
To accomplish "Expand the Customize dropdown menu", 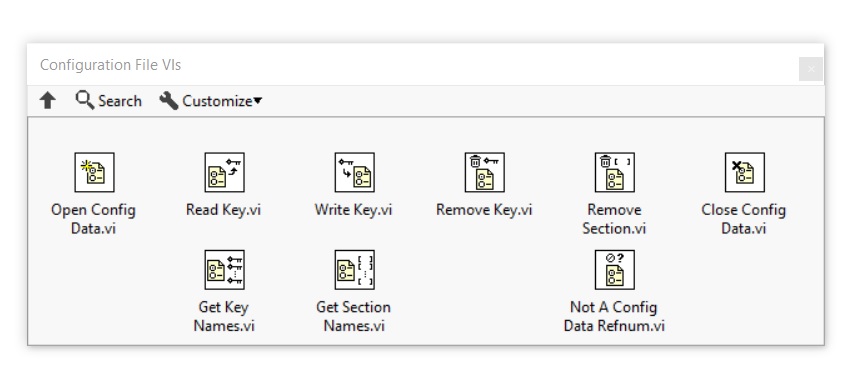I will coord(210,100).
